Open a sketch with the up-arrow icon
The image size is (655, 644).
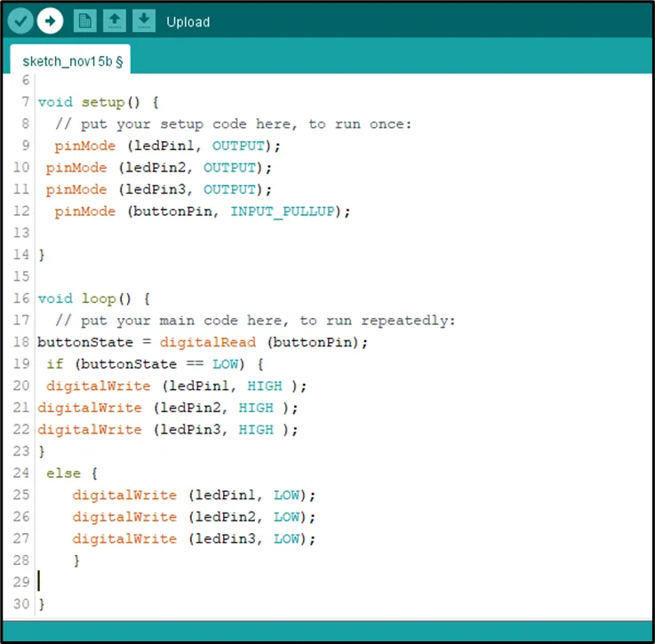tap(115, 20)
